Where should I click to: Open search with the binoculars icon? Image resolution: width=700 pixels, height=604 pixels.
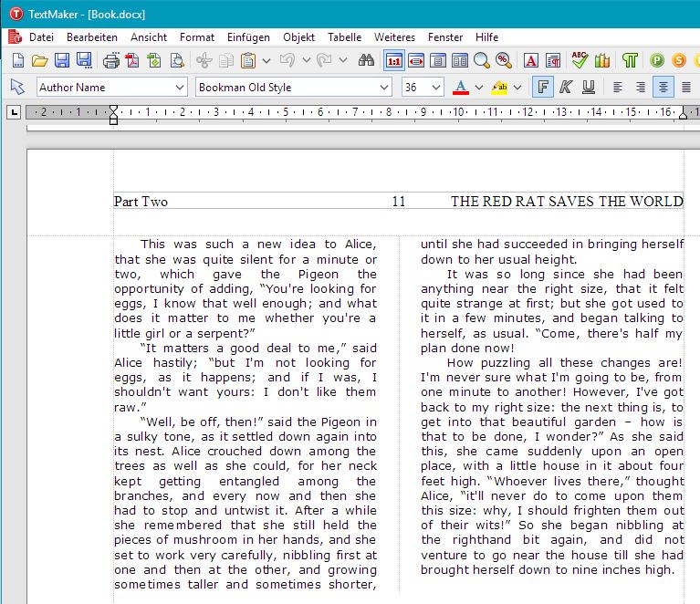coord(367,60)
